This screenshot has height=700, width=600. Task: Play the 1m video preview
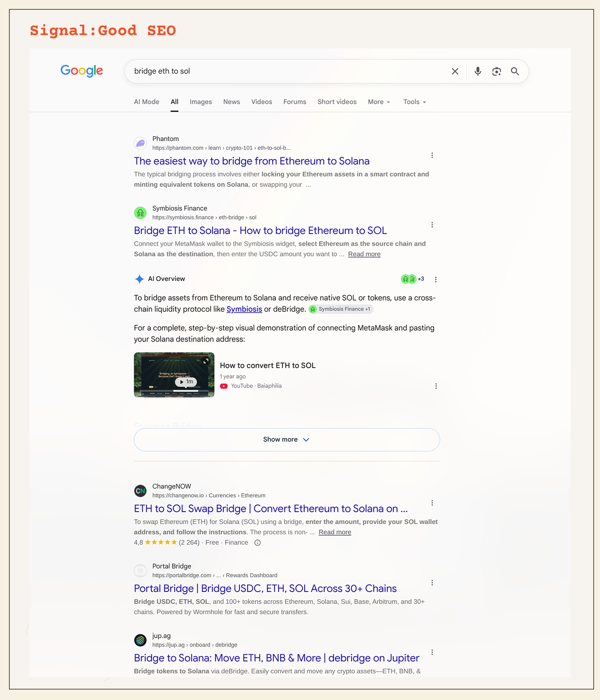click(x=186, y=382)
